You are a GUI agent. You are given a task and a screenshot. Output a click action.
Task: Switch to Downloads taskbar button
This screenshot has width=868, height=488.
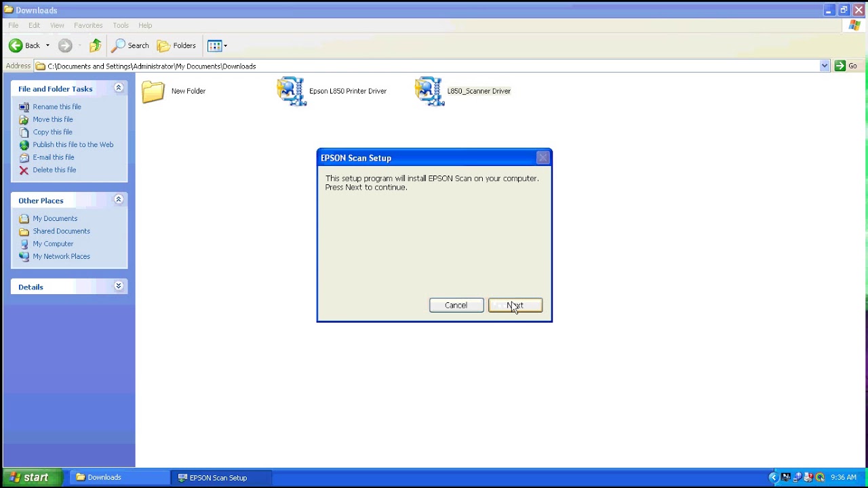click(119, 478)
